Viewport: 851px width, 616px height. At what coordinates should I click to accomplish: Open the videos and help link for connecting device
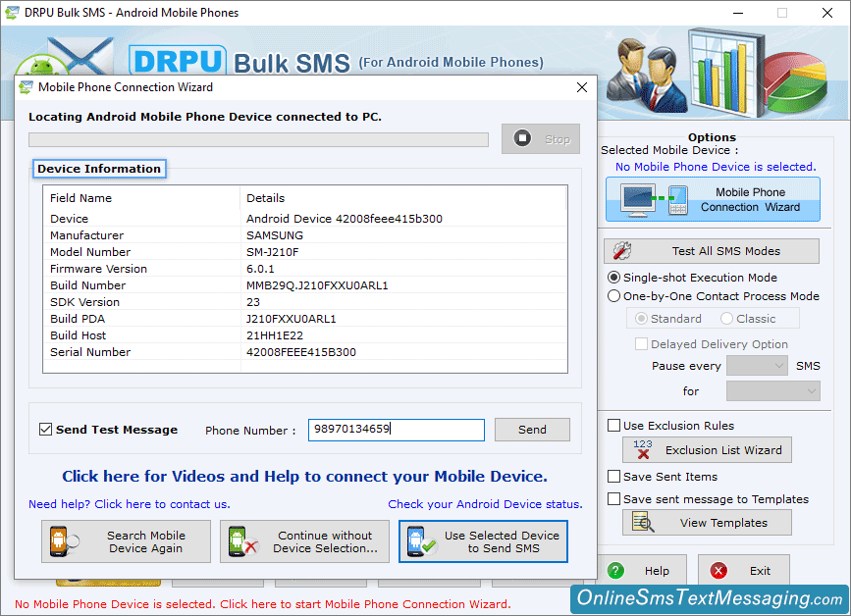(304, 476)
